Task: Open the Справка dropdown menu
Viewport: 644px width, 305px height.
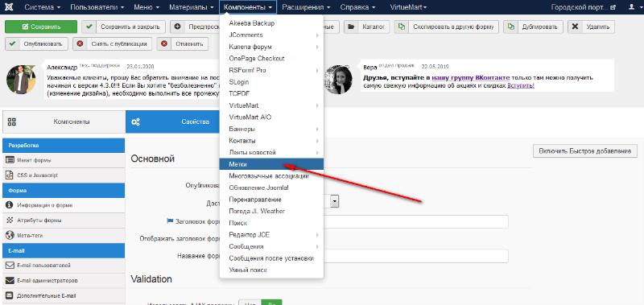Action: coord(357,7)
